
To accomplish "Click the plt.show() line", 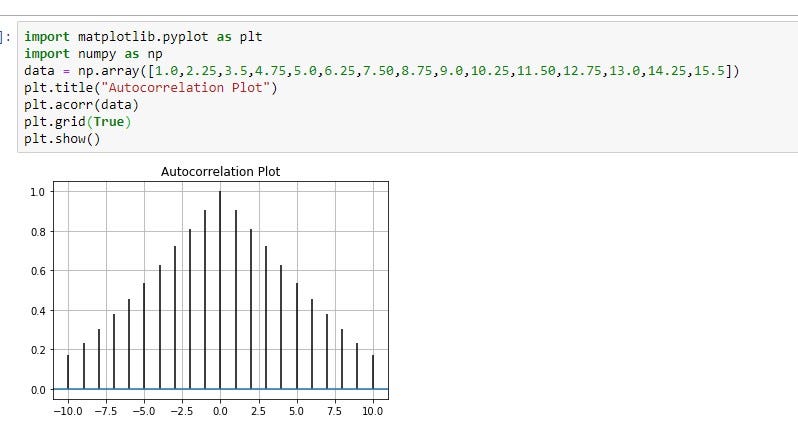I will click(x=62, y=139).
